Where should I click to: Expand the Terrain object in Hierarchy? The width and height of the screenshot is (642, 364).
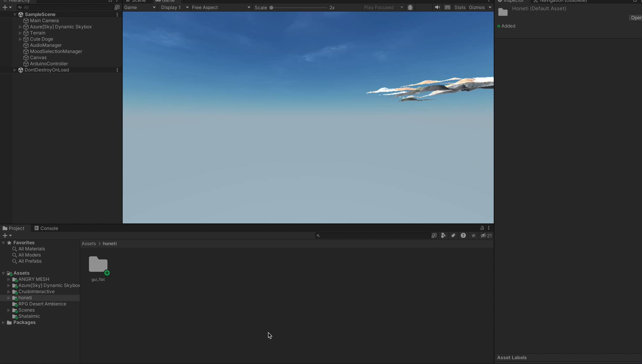click(20, 33)
